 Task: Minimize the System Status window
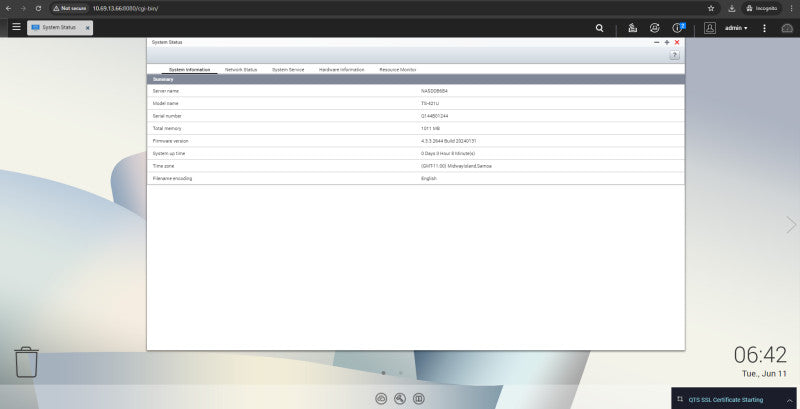657,42
